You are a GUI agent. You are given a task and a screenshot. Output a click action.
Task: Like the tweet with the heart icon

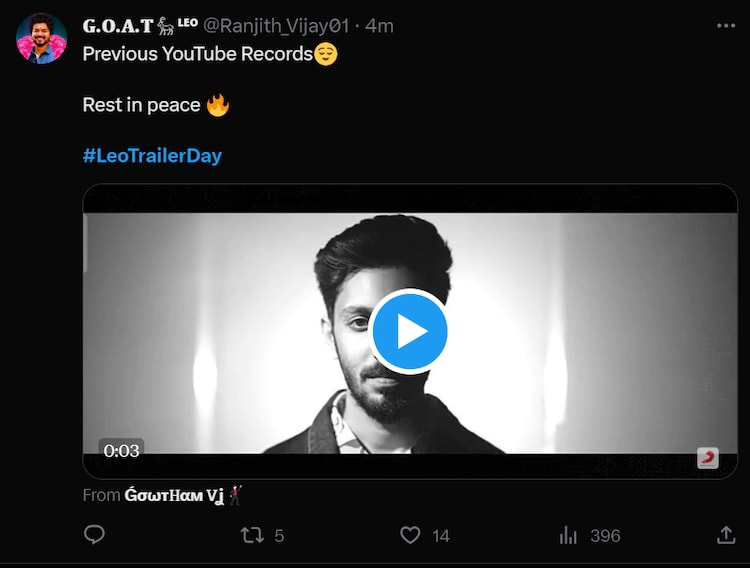click(x=410, y=536)
